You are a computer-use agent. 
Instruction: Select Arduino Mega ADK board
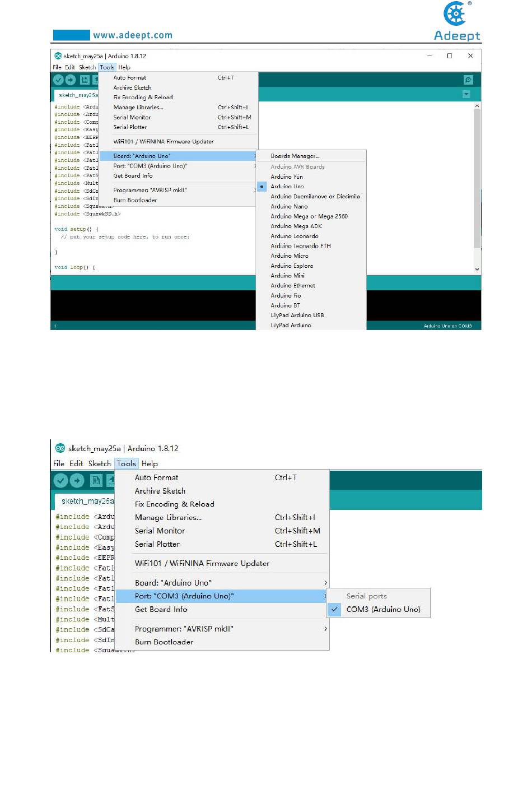tap(296, 226)
